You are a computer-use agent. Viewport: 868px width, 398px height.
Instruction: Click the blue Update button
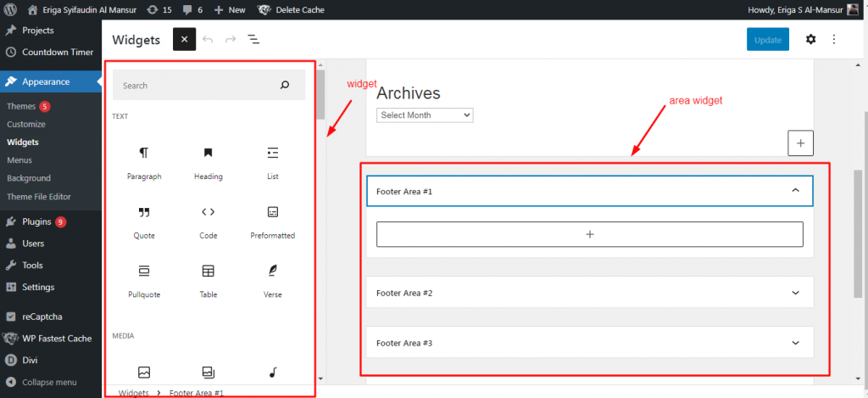pos(767,39)
